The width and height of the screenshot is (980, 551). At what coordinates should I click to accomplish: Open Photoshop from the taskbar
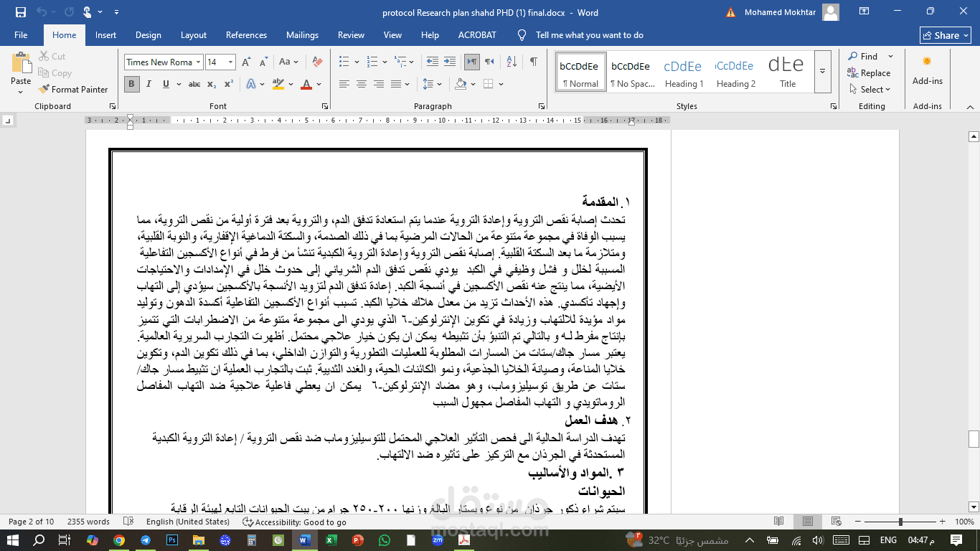click(172, 540)
